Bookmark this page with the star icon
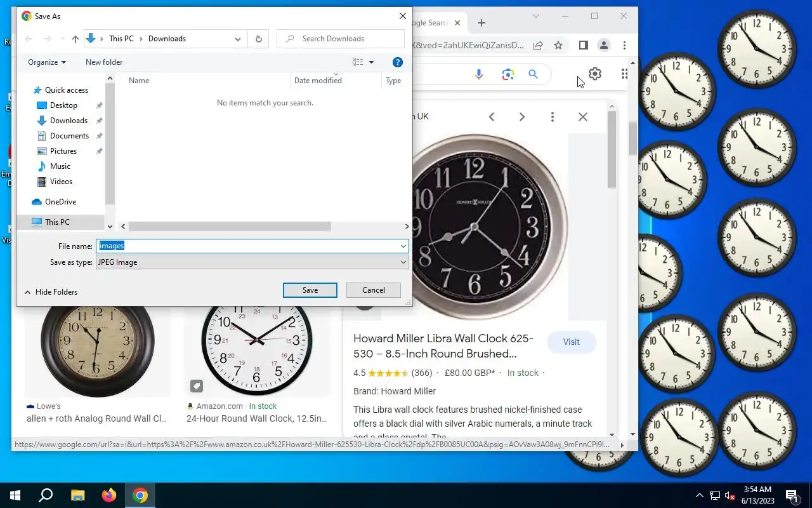This screenshot has width=812, height=508. pyautogui.click(x=558, y=45)
